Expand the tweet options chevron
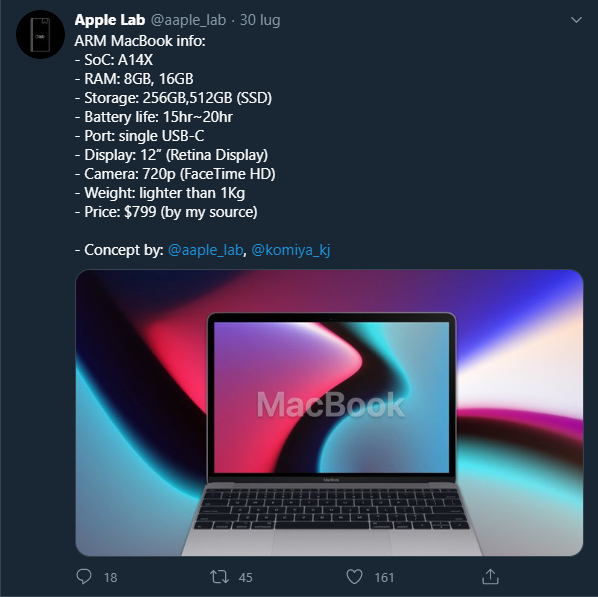The height and width of the screenshot is (597, 598). (576, 19)
